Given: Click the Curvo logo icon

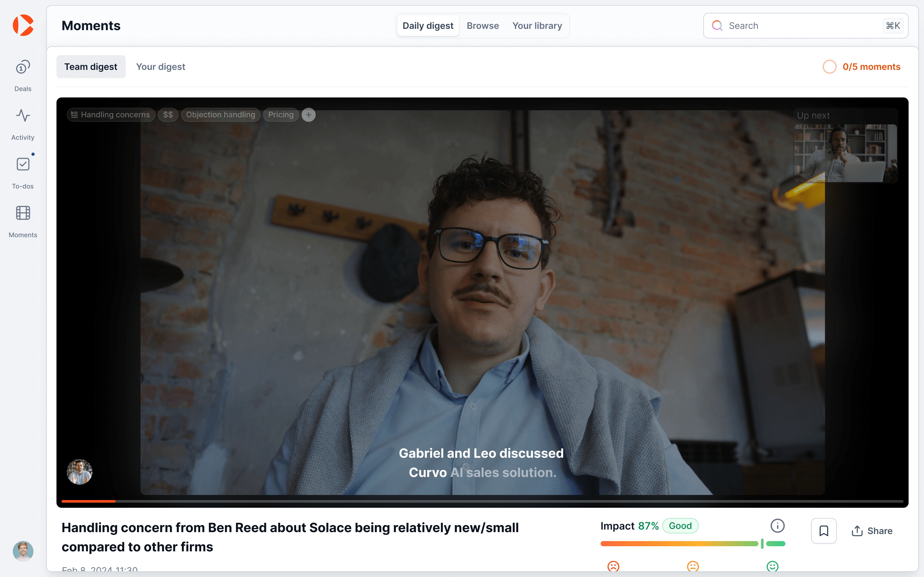Looking at the screenshot, I should tap(23, 25).
